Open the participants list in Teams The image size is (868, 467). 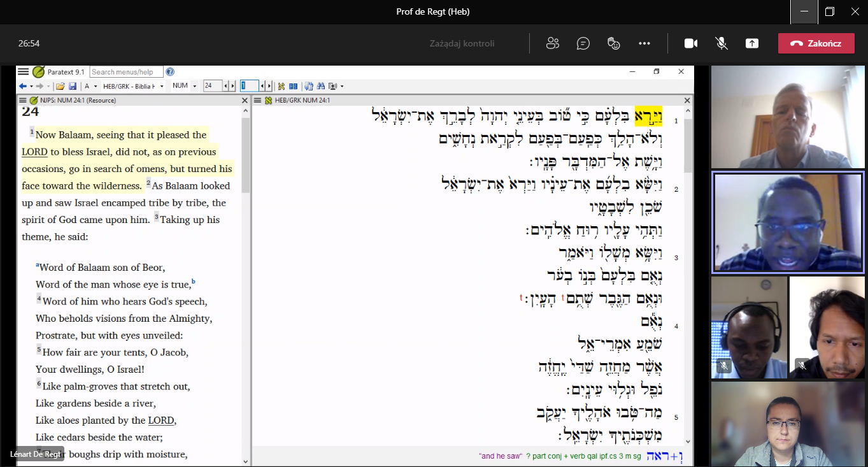pos(553,43)
